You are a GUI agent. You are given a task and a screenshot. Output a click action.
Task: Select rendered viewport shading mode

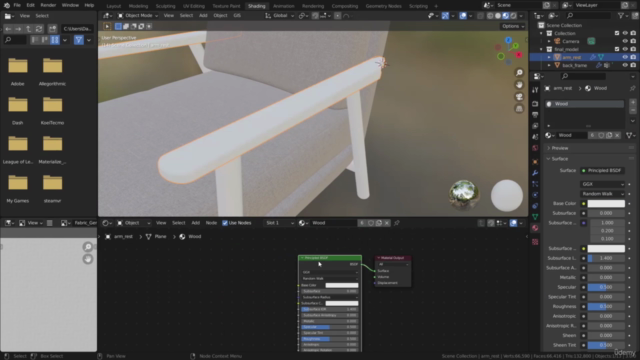[x=513, y=16]
